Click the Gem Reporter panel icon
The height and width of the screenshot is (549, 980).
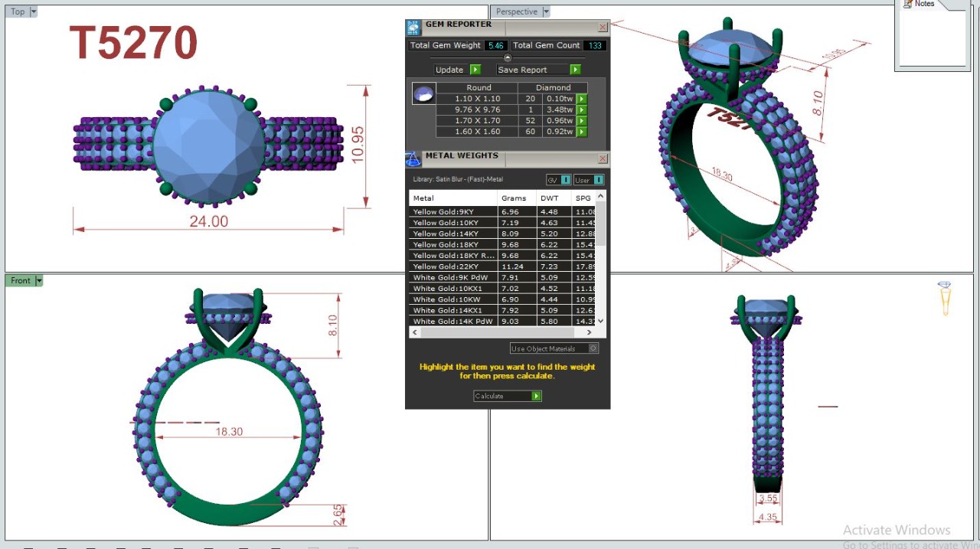[413, 28]
